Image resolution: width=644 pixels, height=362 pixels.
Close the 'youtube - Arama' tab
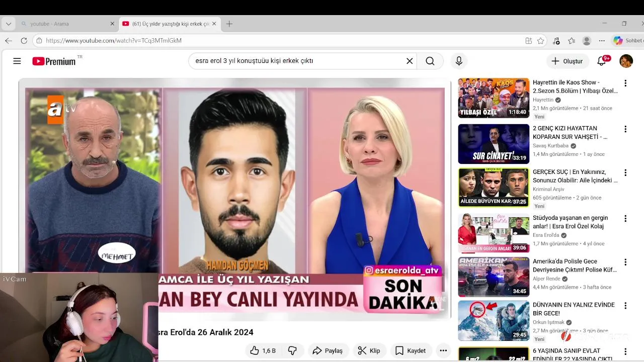[x=112, y=24]
